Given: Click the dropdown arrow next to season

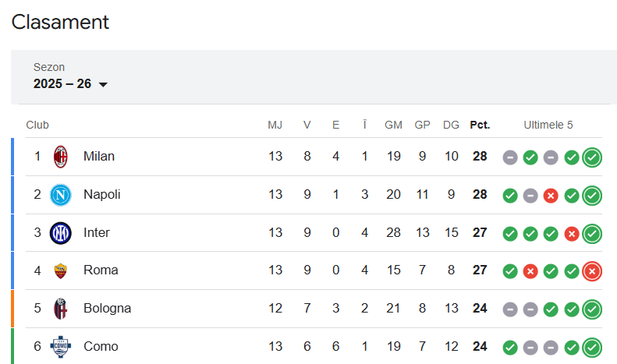Looking at the screenshot, I should (103, 85).
